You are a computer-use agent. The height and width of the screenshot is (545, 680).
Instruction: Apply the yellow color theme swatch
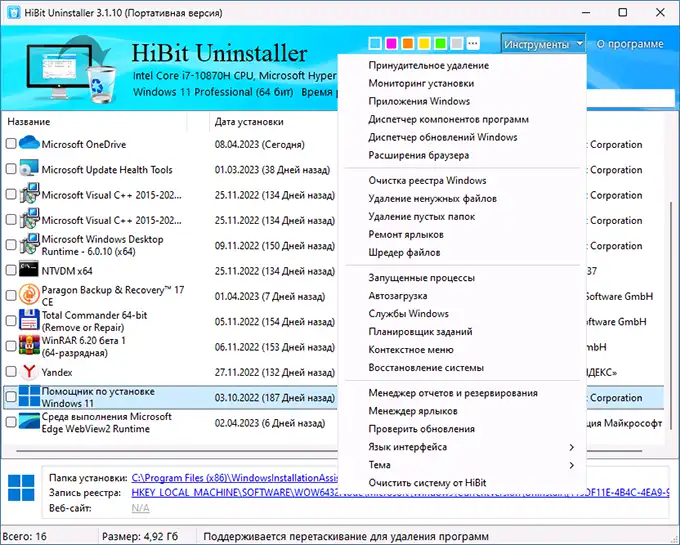[424, 43]
